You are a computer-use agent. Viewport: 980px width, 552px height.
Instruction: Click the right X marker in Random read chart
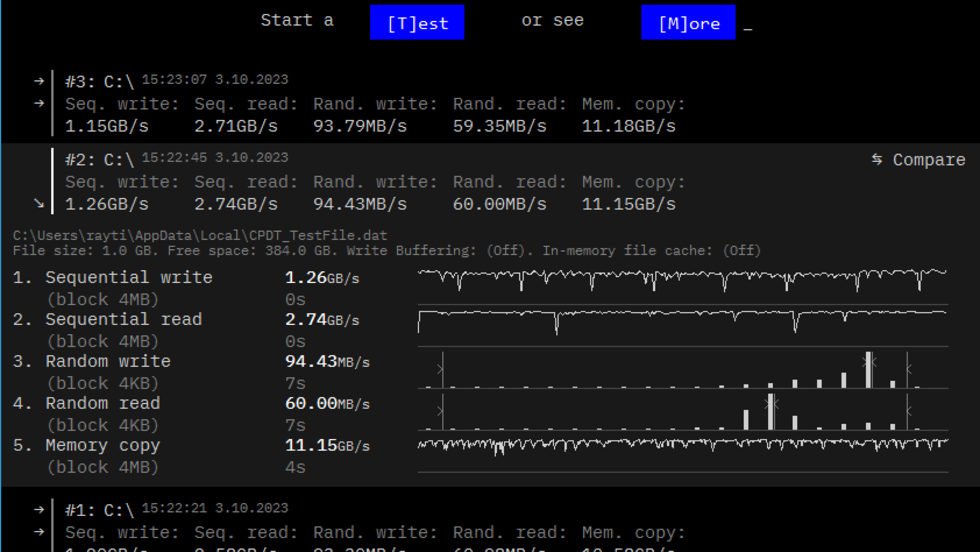[909, 411]
